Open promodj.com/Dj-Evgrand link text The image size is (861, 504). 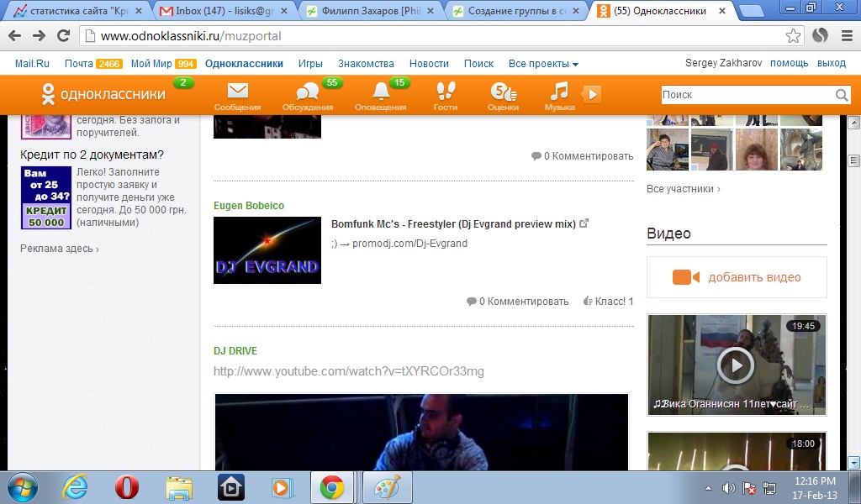click(409, 244)
